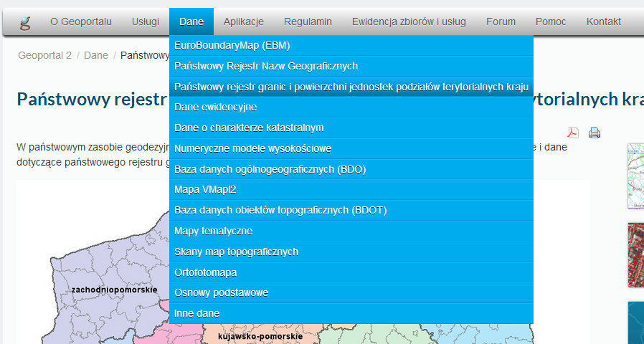644x344 pixels.
Task: Open the red cadastral map thumbnail
Action: click(636, 255)
